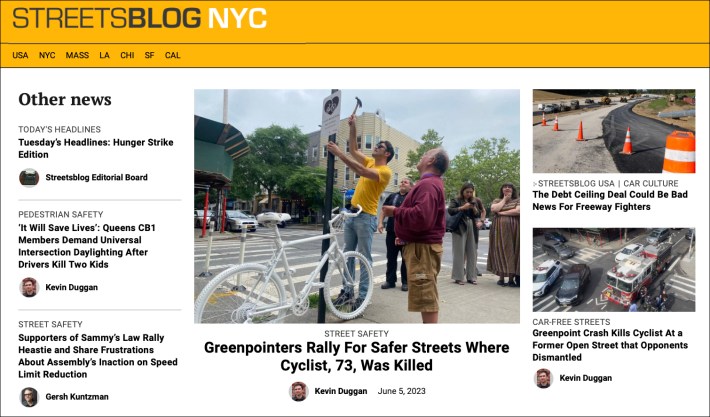The width and height of the screenshot is (710, 417).
Task: Switch to the MASS edition
Action: (x=77, y=55)
